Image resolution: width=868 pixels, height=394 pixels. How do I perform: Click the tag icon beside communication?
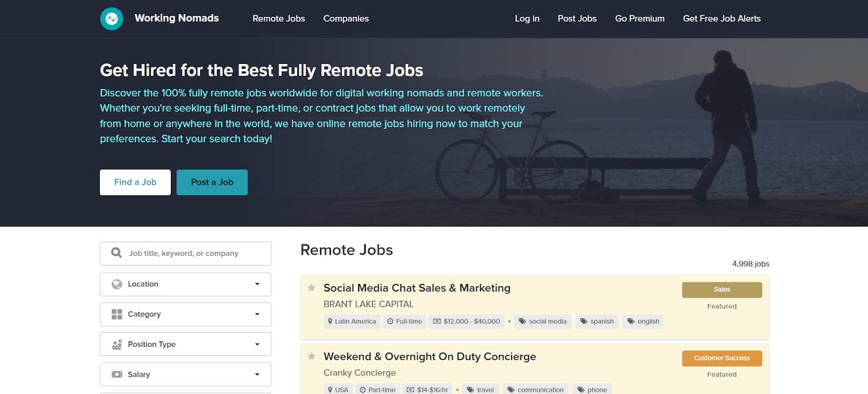pyautogui.click(x=511, y=390)
